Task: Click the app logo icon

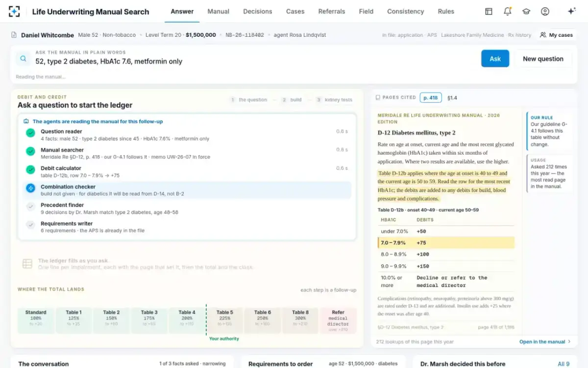Action: (14, 11)
